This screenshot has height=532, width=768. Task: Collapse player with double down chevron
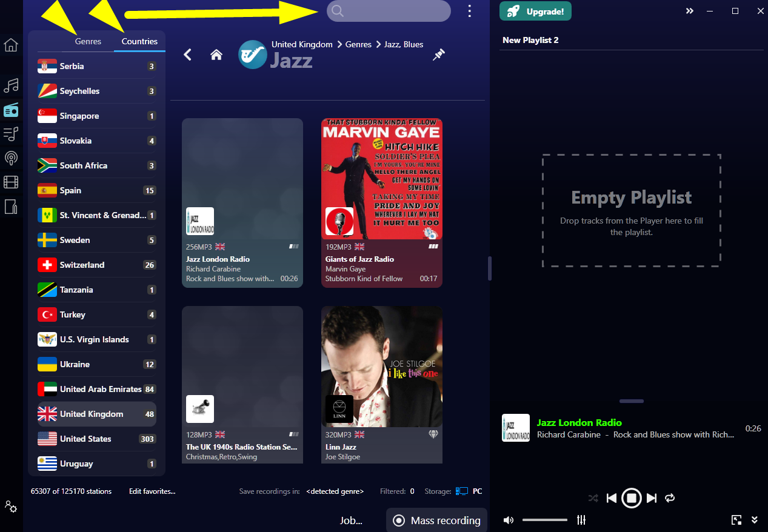point(755,520)
